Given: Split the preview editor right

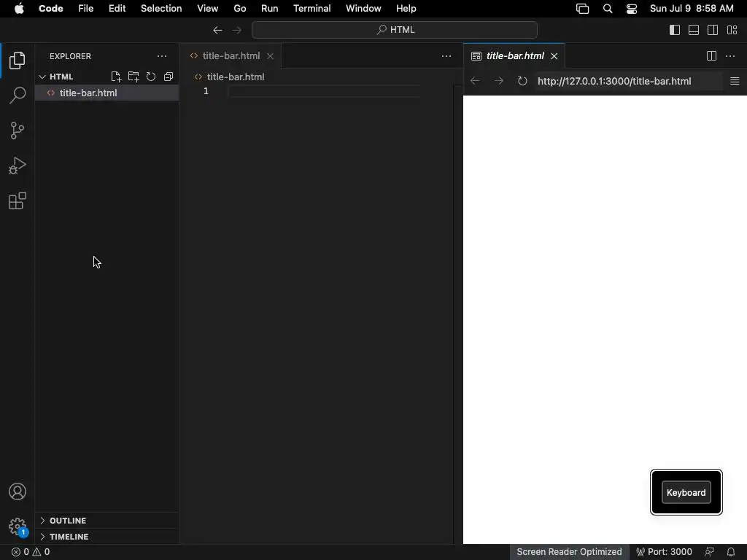Looking at the screenshot, I should (x=711, y=56).
